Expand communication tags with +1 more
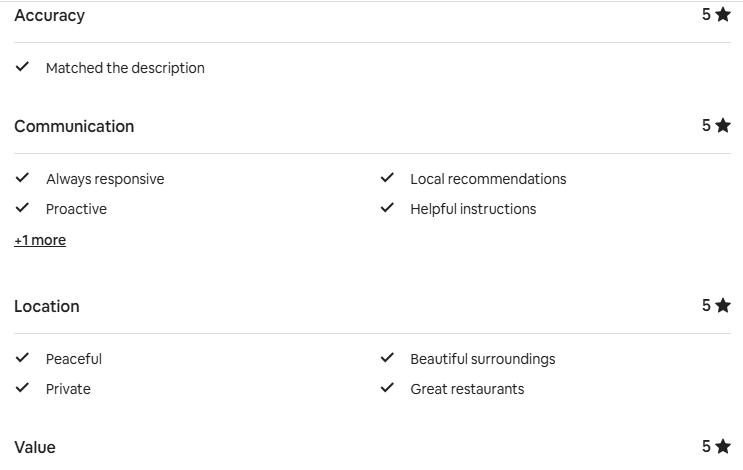 (x=40, y=240)
